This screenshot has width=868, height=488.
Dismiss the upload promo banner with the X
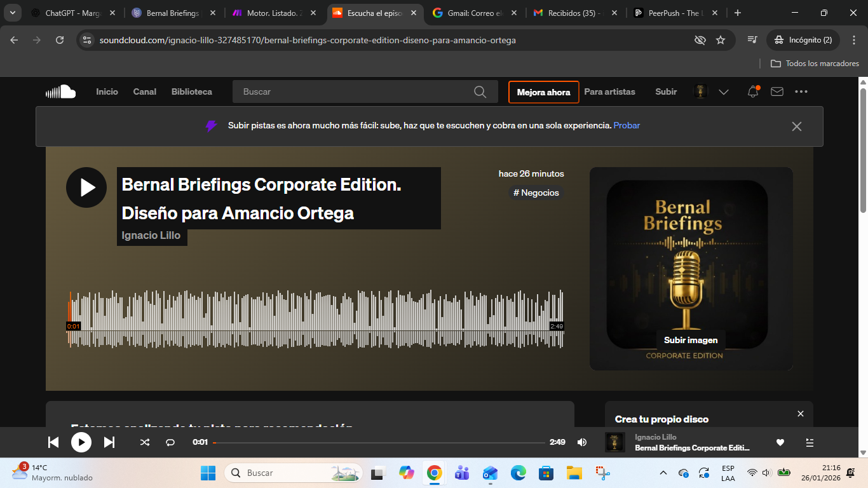796,126
